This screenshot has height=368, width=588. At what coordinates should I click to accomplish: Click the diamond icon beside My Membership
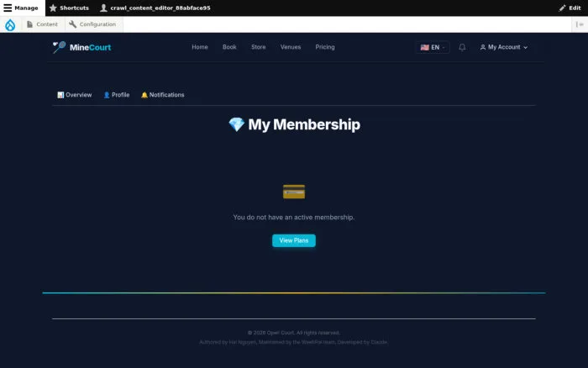236,124
